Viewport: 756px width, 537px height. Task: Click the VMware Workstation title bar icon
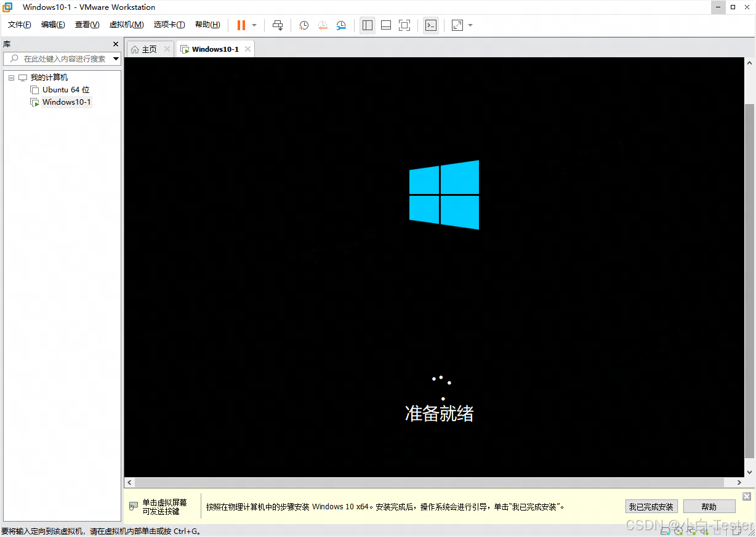click(8, 7)
